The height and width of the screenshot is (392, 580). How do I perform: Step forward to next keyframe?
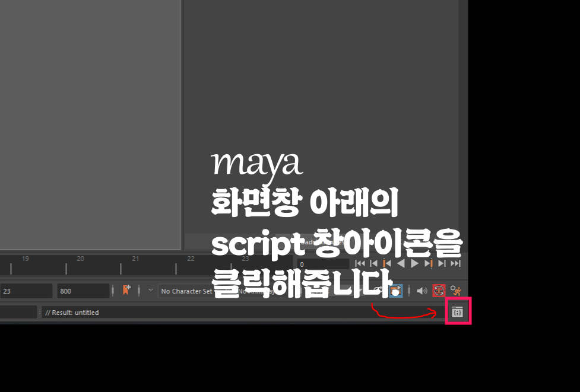tap(429, 263)
